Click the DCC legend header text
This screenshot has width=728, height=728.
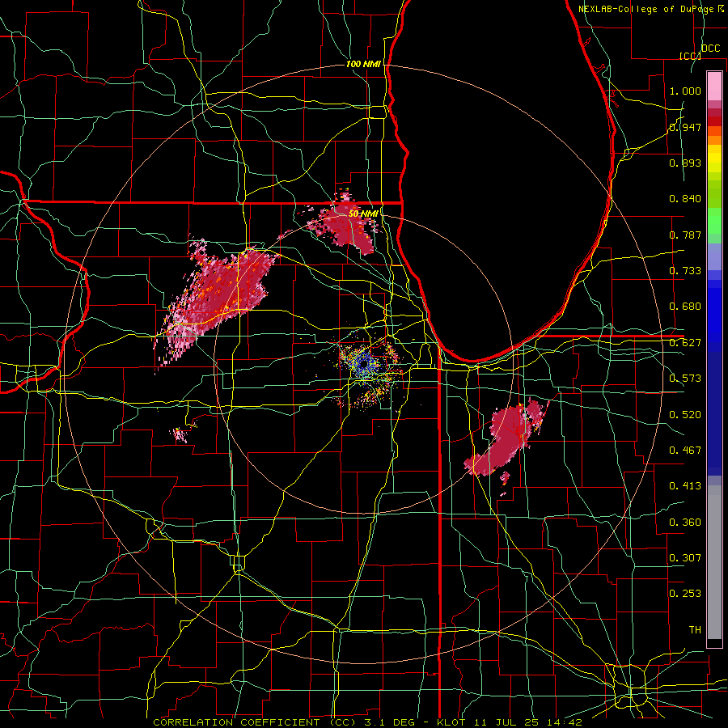point(710,49)
